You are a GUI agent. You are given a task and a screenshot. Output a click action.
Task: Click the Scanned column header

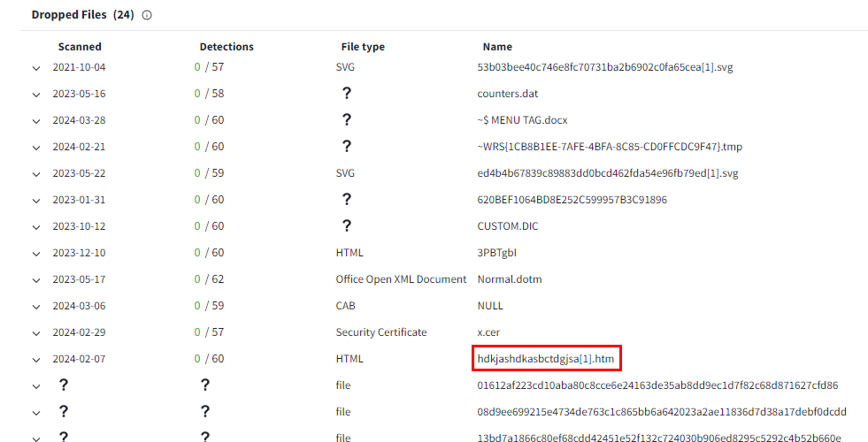(x=80, y=47)
